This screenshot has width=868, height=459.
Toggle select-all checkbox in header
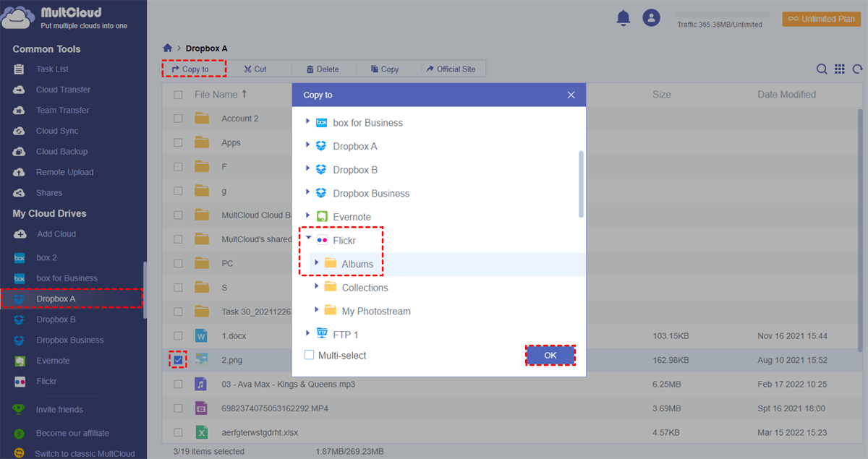(178, 95)
